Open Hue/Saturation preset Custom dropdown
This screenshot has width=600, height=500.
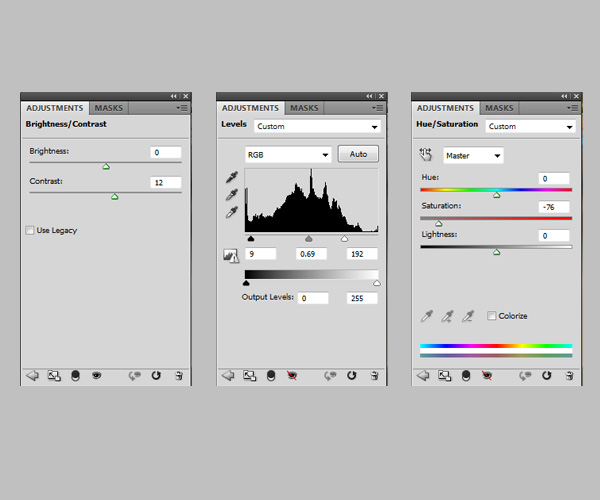(x=531, y=126)
